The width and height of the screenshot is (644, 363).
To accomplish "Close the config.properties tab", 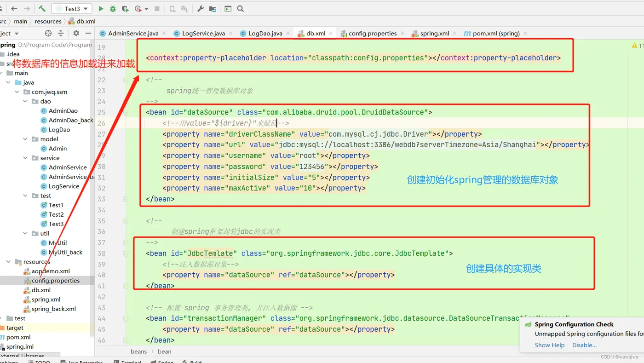I will tap(402, 34).
